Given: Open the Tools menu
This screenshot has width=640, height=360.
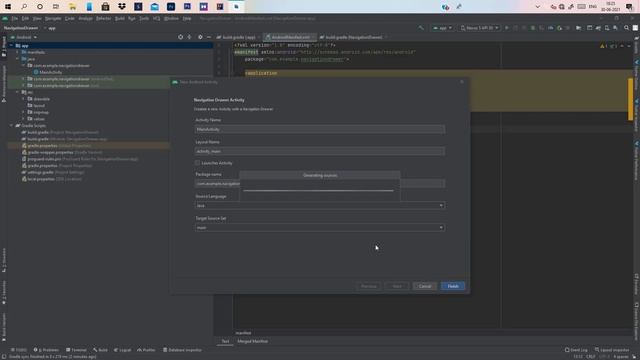Looking at the screenshot, I should (x=144, y=18).
